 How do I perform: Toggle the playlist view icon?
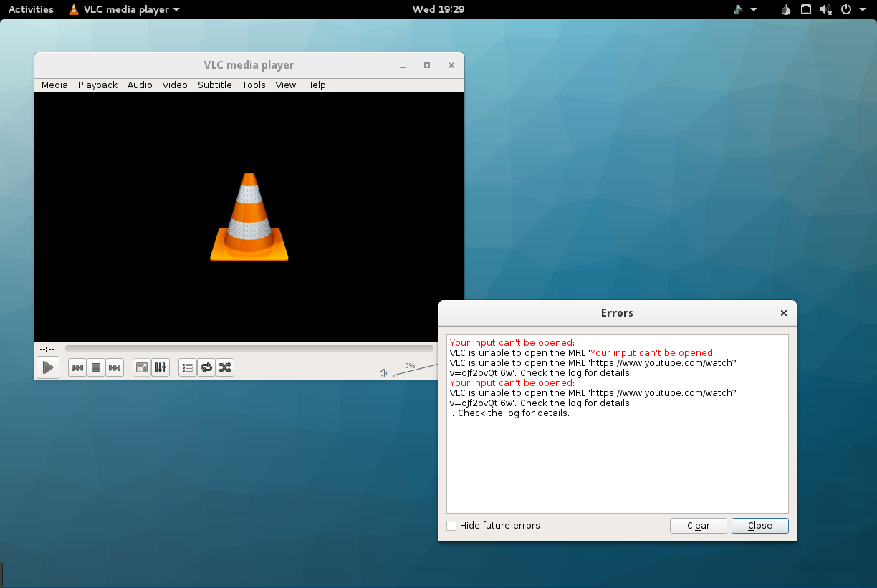188,367
